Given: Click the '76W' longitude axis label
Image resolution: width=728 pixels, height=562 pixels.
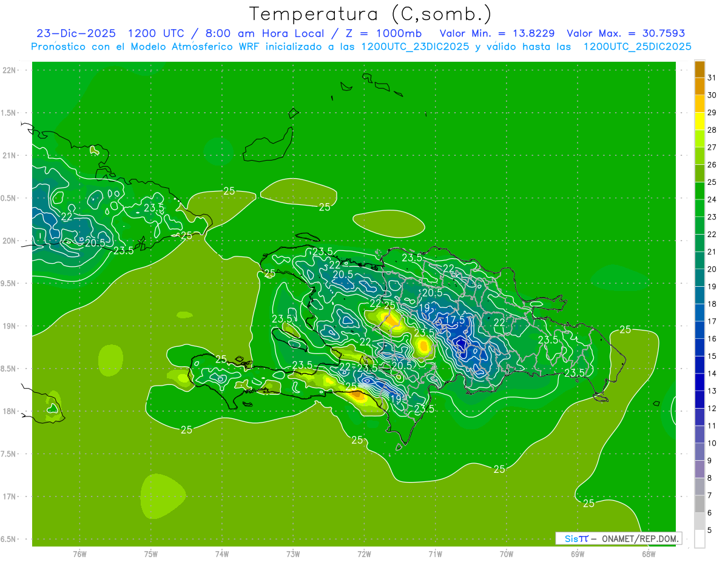Looking at the screenshot, I should point(79,554).
